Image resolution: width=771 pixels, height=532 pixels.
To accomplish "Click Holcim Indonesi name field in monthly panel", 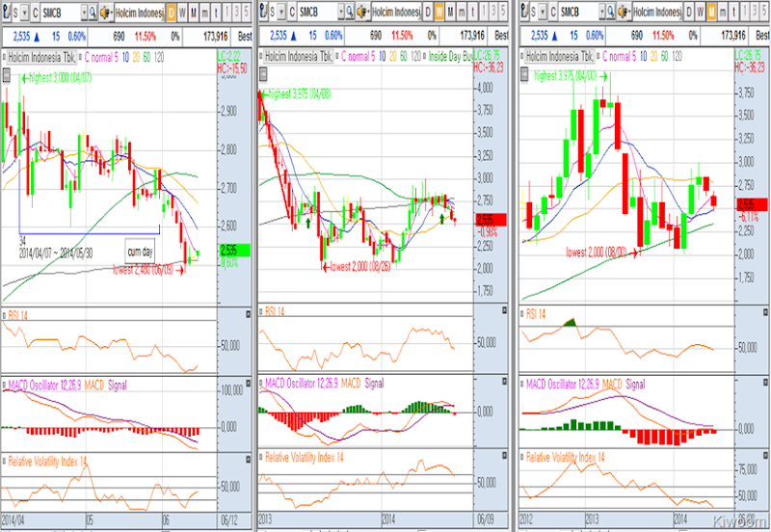I will point(656,12).
